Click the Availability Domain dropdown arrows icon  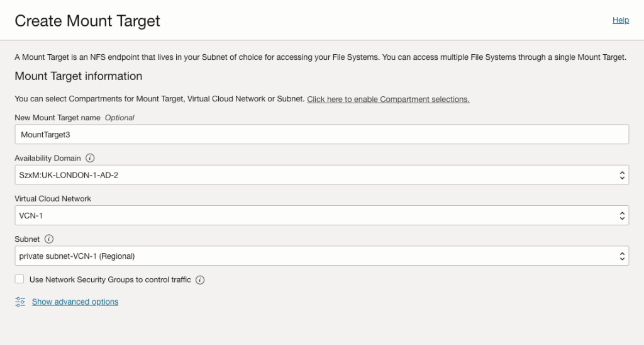(x=622, y=175)
